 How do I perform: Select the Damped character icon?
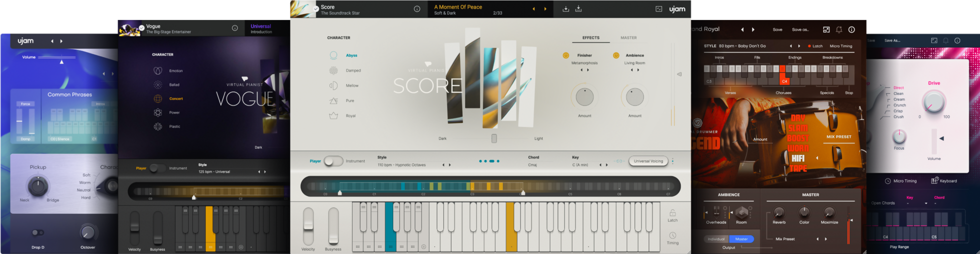point(333,70)
